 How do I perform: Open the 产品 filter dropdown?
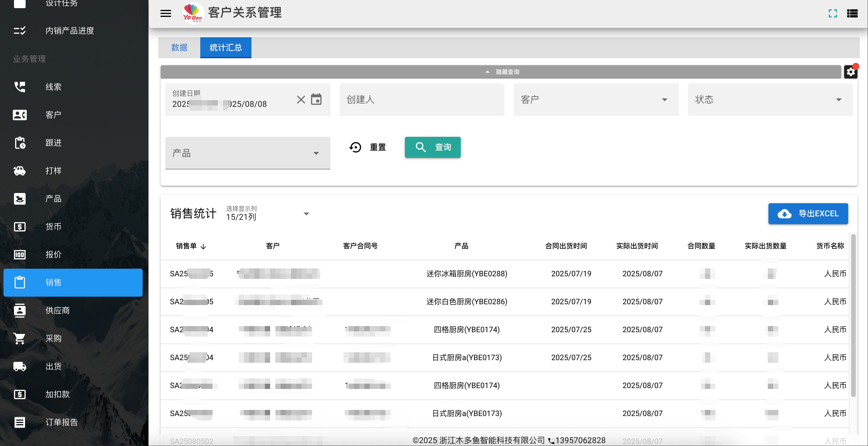248,153
